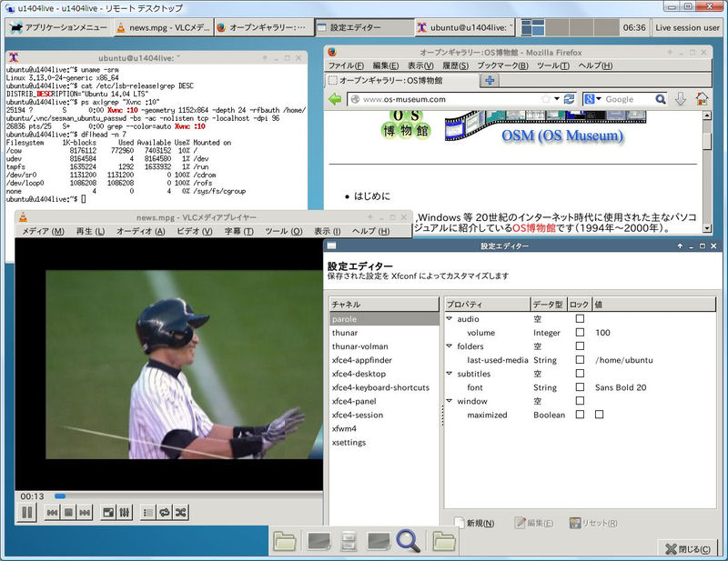Click the Google search magnifier in Firefox
728x561 pixels.
tap(661, 99)
